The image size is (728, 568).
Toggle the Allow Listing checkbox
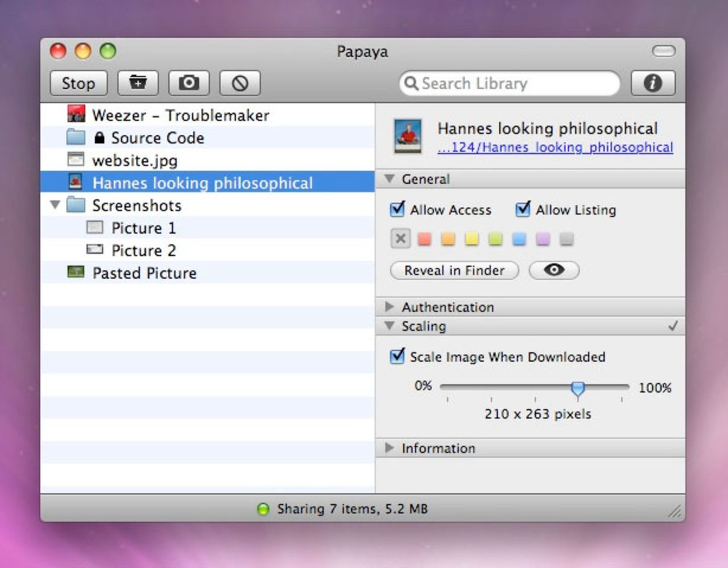523,209
